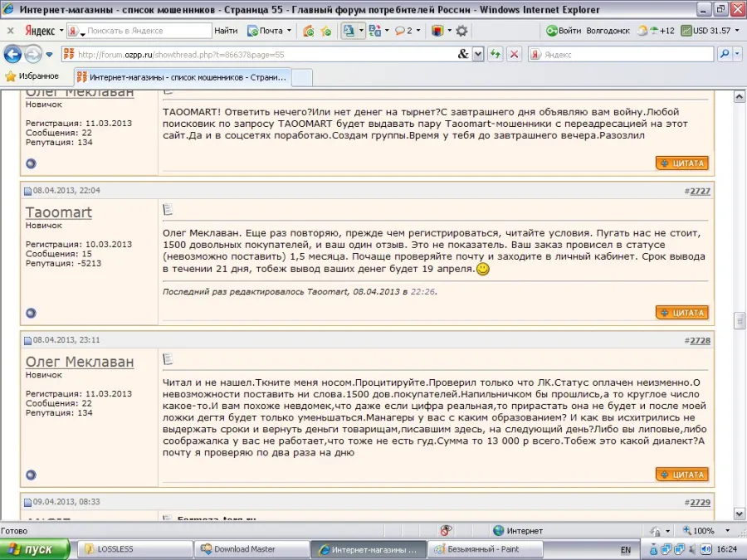Open the Windows пуск Start menu
747x560 pixels.
click(x=34, y=549)
